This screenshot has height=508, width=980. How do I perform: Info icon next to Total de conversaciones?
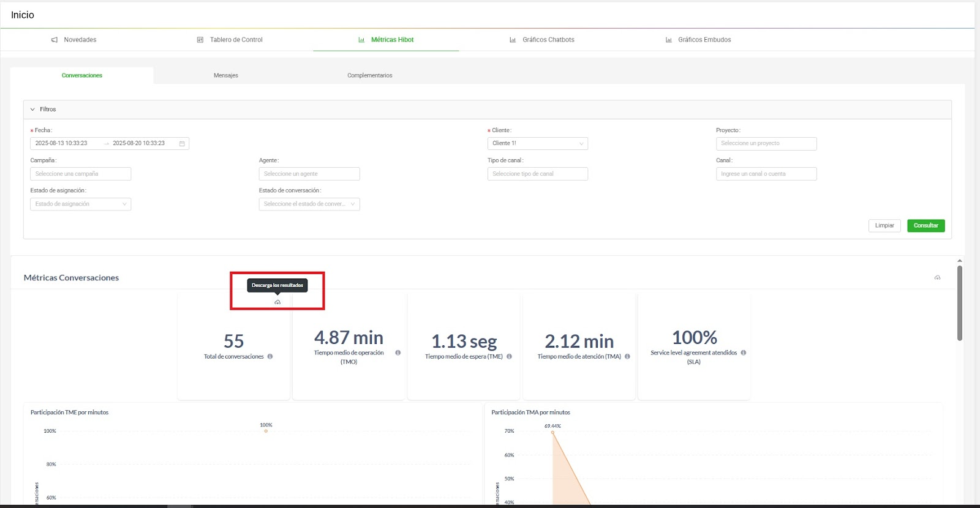tap(270, 356)
